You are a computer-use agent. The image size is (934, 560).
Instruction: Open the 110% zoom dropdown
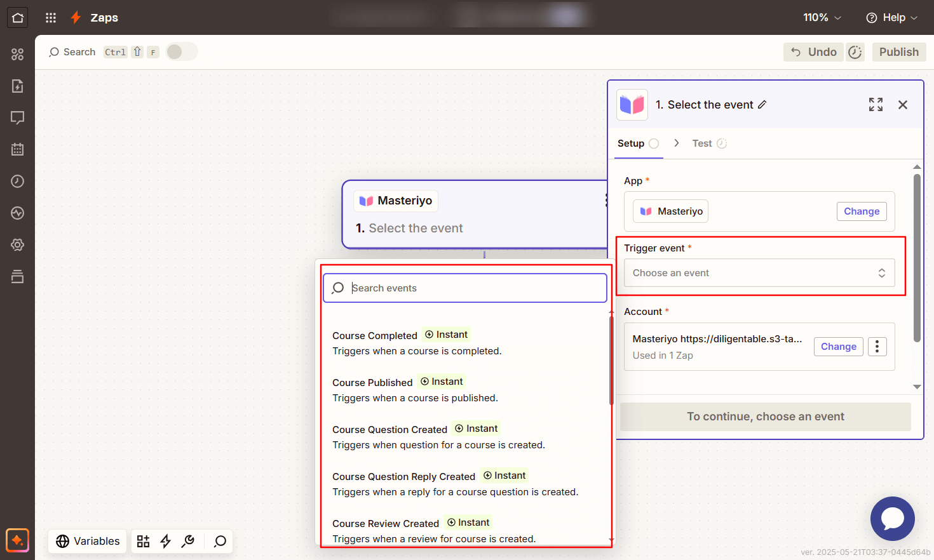822,18
